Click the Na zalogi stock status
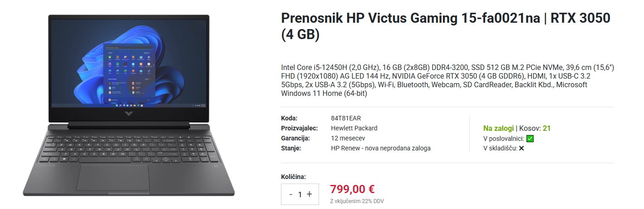Viewport: 644px width, 209px height. point(498,129)
